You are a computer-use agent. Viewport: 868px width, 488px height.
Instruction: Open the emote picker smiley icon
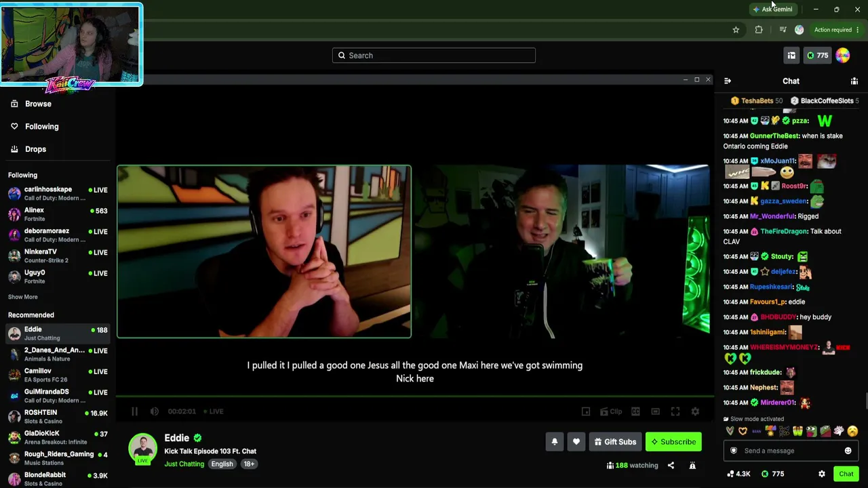[848, 451]
